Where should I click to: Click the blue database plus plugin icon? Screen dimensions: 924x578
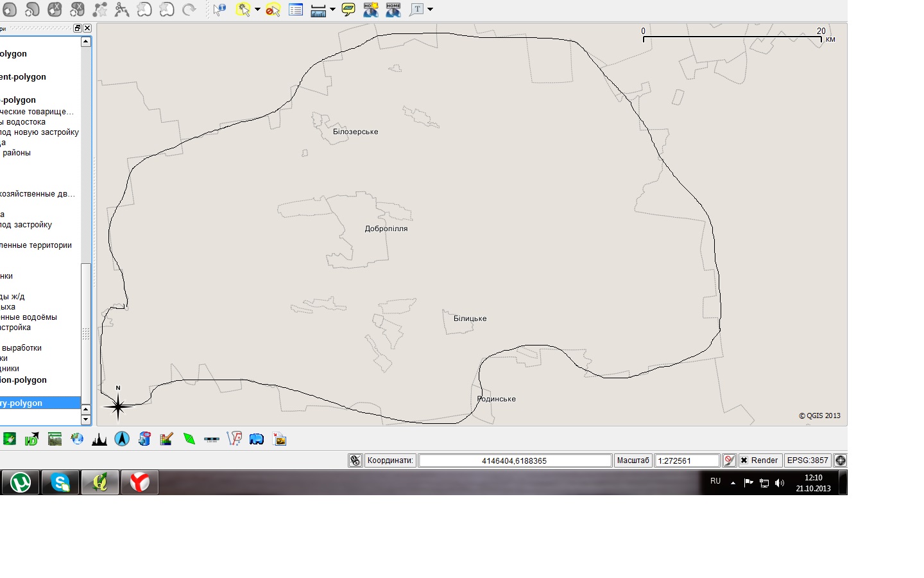(144, 439)
